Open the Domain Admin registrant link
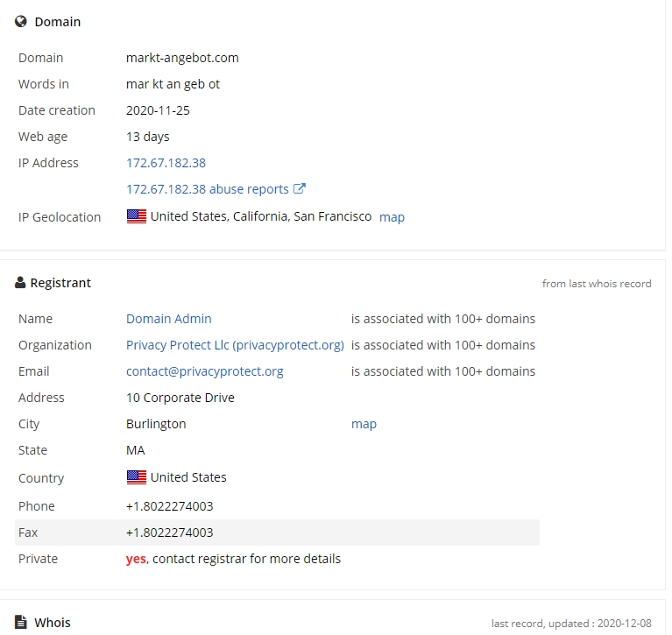672x635 pixels. click(169, 319)
